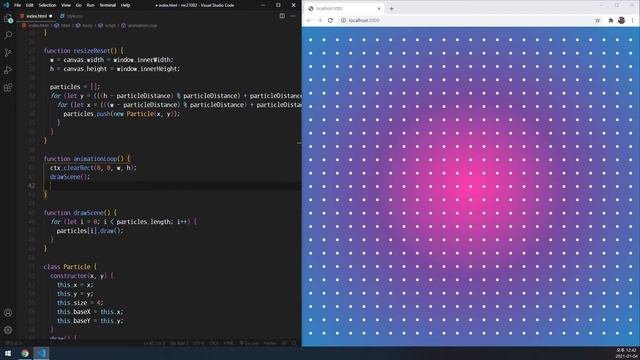
Task: Click Prettier in the status bar
Action: coord(270,343)
